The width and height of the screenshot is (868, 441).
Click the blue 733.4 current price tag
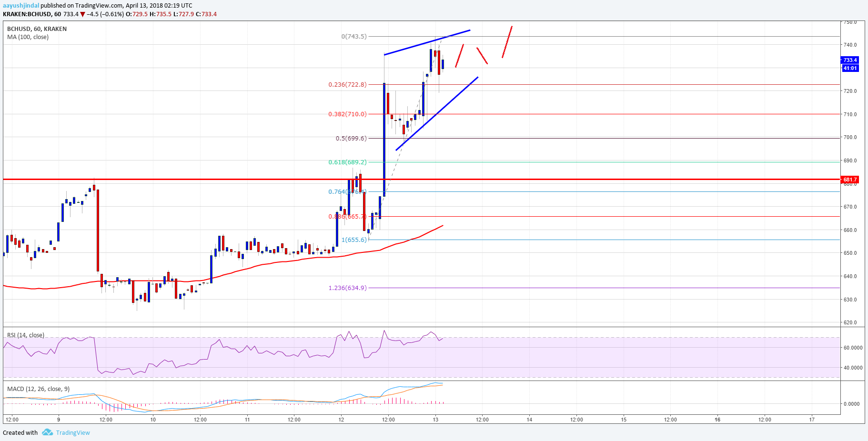pyautogui.click(x=849, y=60)
